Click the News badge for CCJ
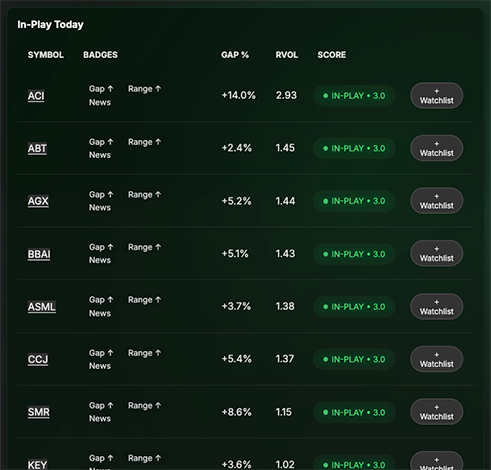Viewport: 491px width, 470px height. [100, 366]
